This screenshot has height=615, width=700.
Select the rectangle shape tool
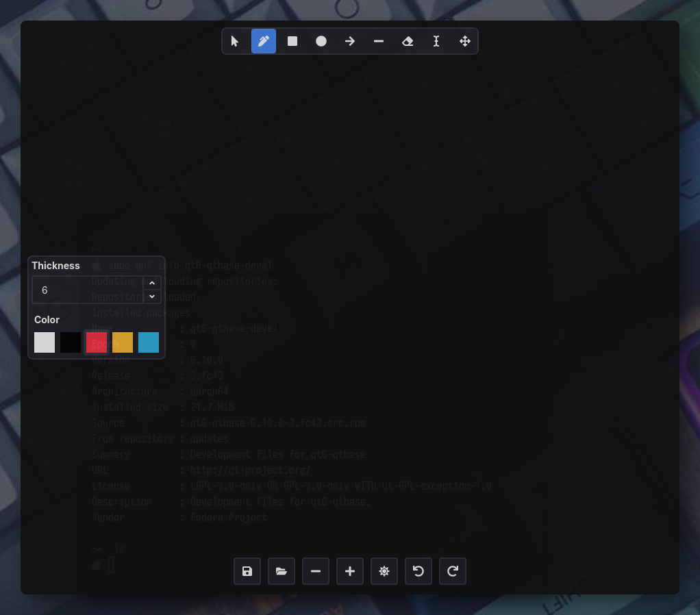pyautogui.click(x=292, y=41)
